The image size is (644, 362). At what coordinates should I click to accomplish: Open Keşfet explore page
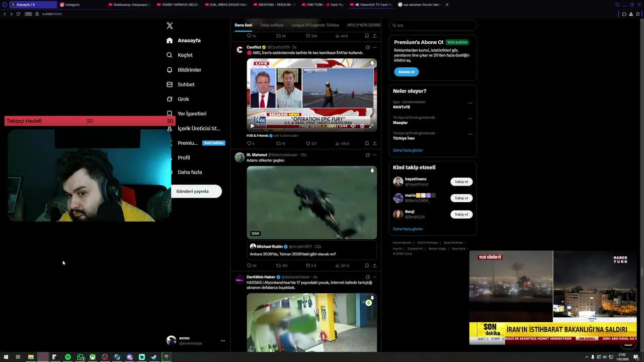click(x=180, y=55)
